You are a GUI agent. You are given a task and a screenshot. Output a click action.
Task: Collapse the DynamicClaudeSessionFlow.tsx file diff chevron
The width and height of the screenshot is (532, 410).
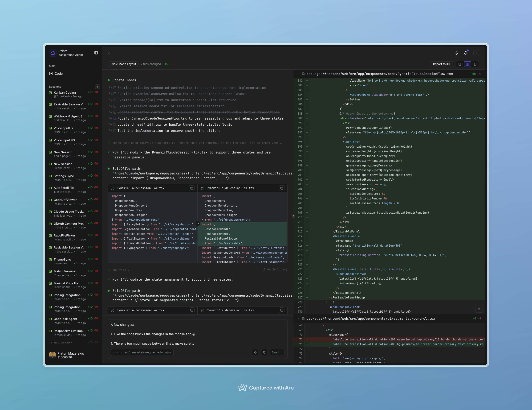click(298, 74)
